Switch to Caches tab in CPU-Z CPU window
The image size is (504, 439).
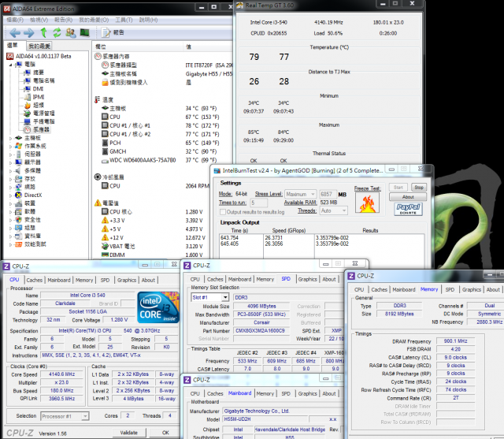pyautogui.click(x=35, y=280)
